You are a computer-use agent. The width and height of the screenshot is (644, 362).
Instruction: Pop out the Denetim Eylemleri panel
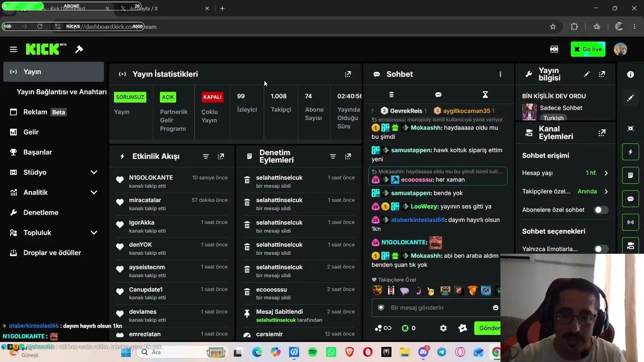348,156
